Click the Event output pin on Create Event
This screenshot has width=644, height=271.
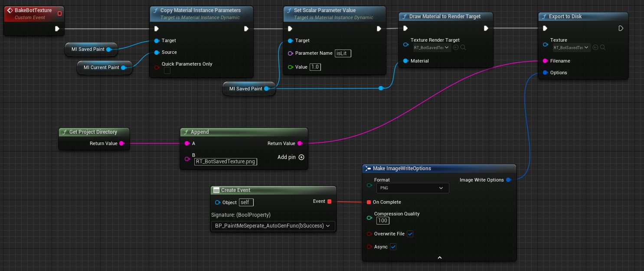329,202
